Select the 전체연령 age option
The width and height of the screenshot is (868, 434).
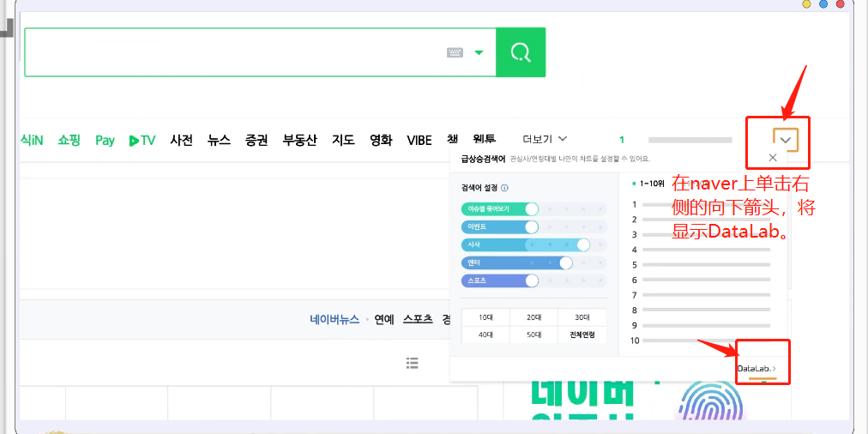582,335
